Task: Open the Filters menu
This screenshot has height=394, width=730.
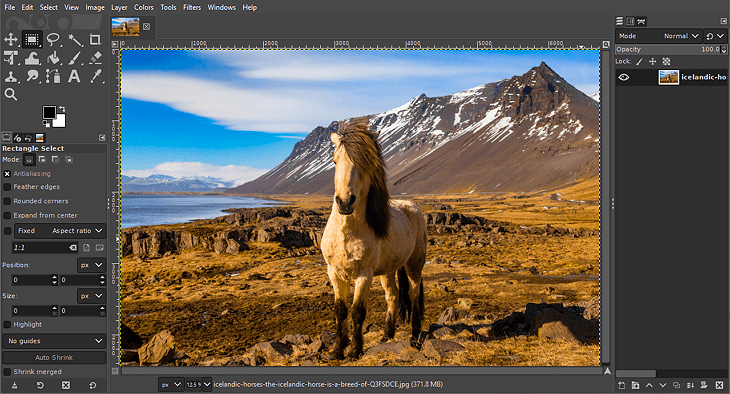Action: pos(192,7)
